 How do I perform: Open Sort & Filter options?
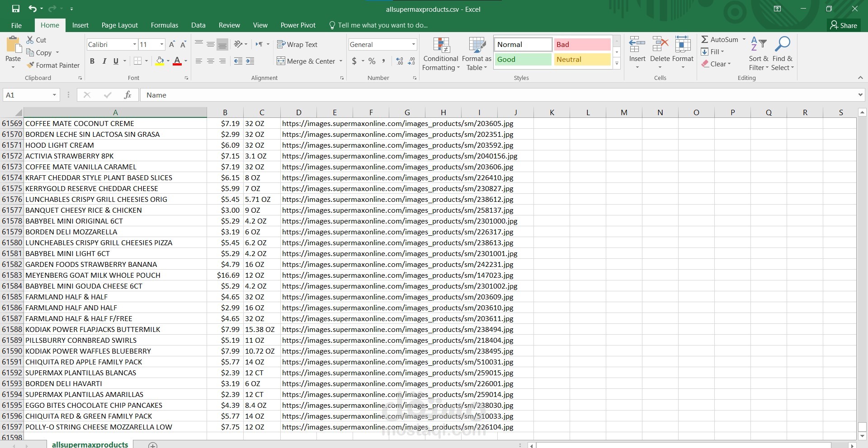coord(759,54)
